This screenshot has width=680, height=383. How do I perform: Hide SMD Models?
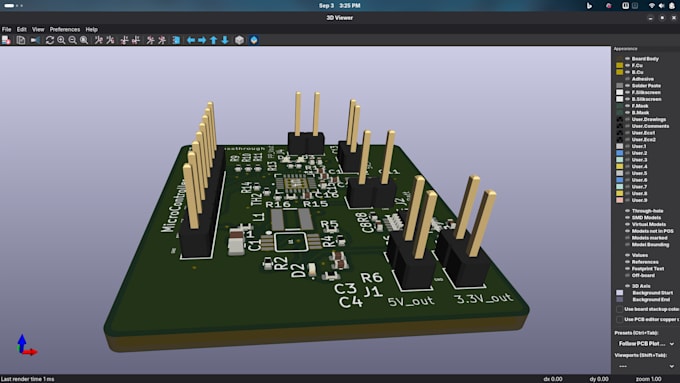628,218
